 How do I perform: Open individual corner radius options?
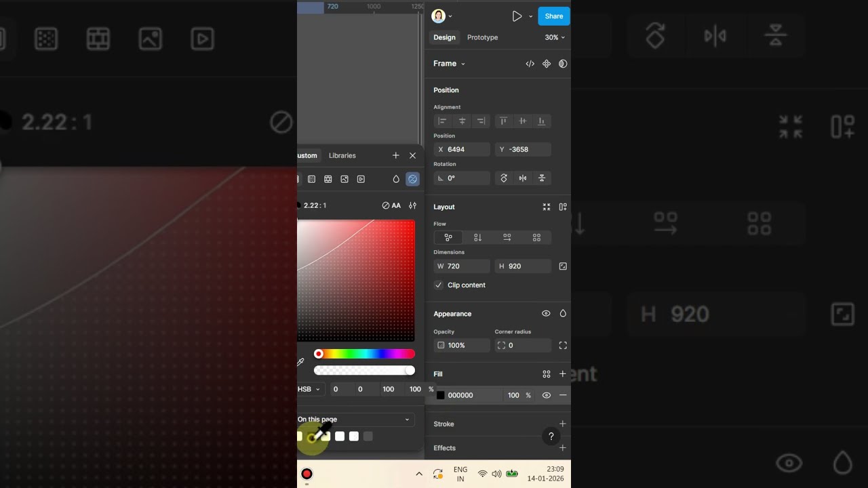(563, 345)
